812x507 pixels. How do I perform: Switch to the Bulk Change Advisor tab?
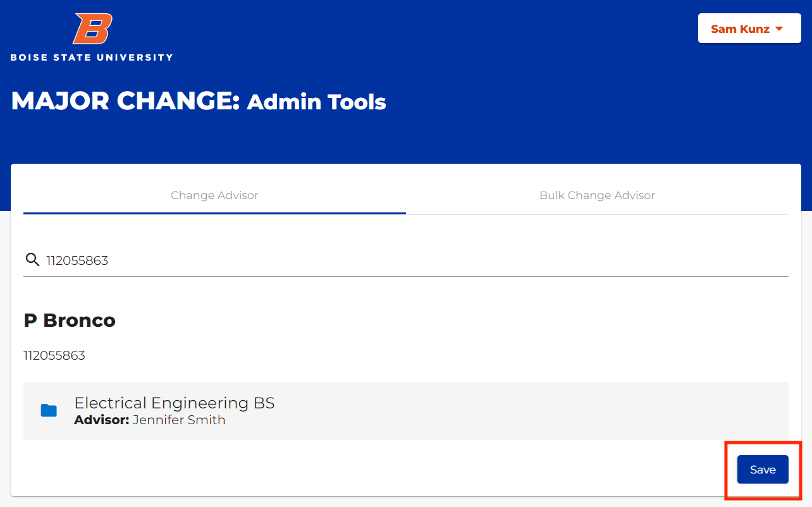pos(597,195)
